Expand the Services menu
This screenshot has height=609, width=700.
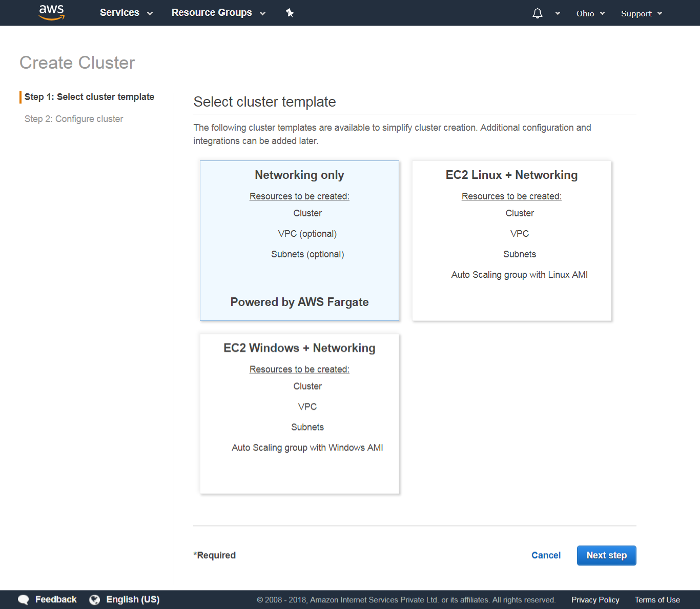(126, 13)
